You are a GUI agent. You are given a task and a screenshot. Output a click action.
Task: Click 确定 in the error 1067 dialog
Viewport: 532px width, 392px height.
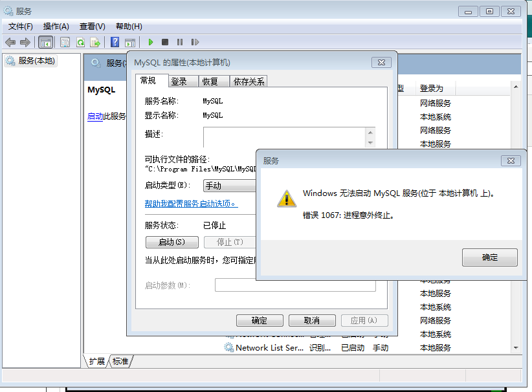(x=489, y=257)
